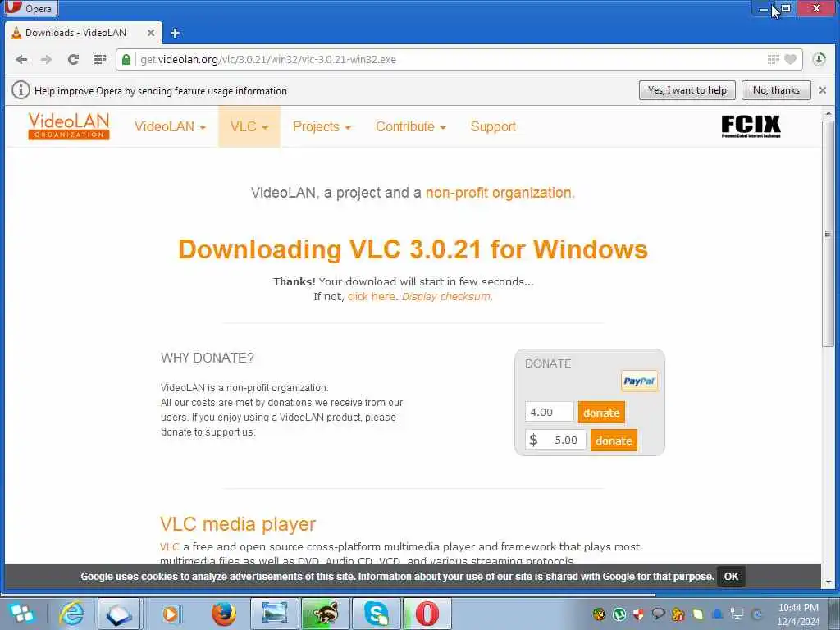The height and width of the screenshot is (630, 840).
Task: Click the red shield tray icon
Action: pyautogui.click(x=638, y=614)
